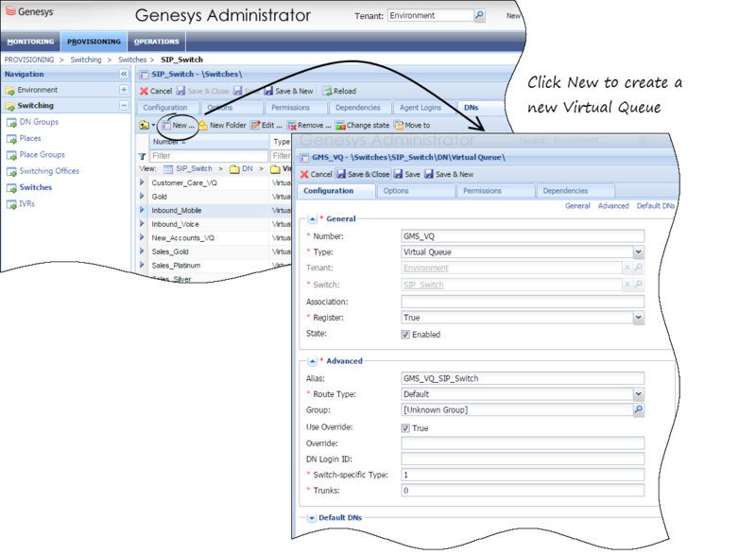Click the Group field search magnifier
This screenshot has width=756, height=555.
pyautogui.click(x=639, y=409)
